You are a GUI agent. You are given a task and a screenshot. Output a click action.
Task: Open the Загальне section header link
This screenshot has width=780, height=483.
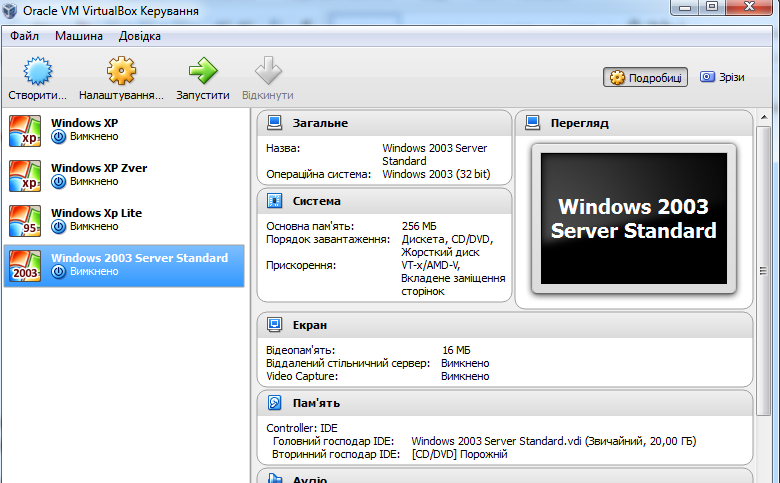point(320,123)
